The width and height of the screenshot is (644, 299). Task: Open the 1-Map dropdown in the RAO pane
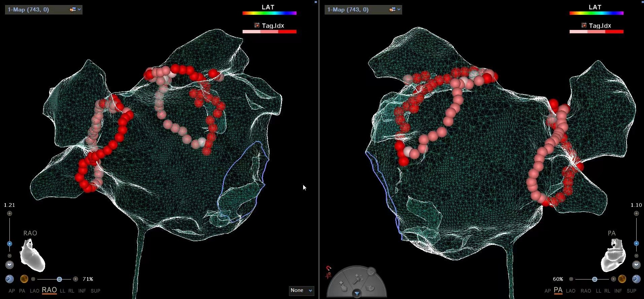pyautogui.click(x=43, y=10)
